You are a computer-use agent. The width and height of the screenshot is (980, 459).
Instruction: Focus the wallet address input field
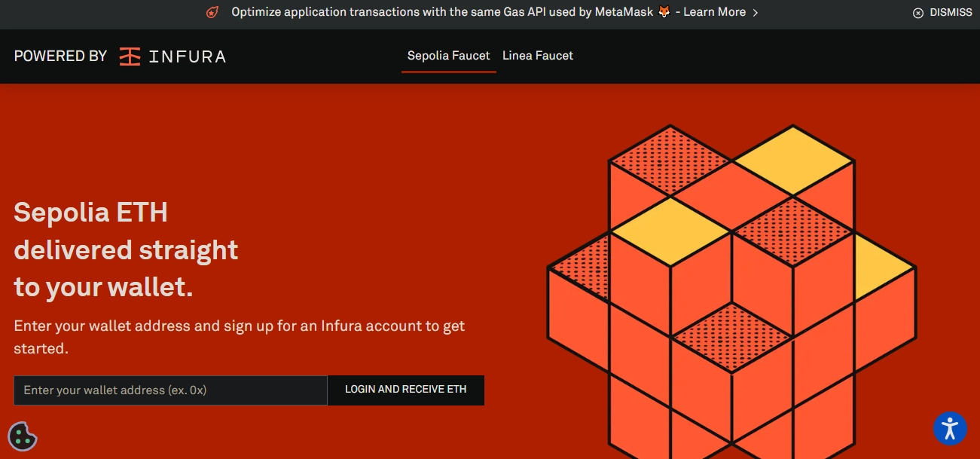(170, 390)
